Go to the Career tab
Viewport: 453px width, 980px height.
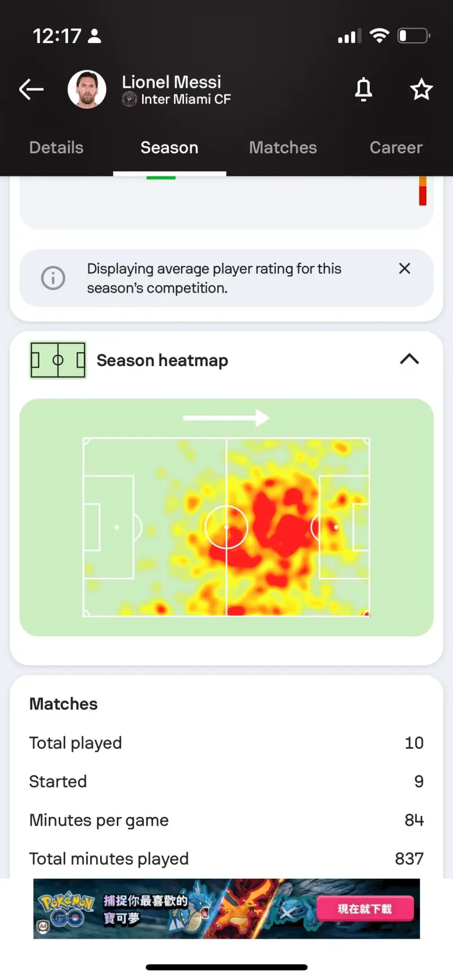click(x=396, y=148)
